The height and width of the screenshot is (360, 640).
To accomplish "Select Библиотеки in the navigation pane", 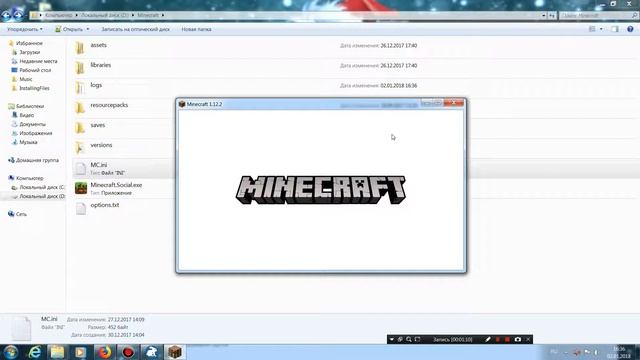I will 30,106.
